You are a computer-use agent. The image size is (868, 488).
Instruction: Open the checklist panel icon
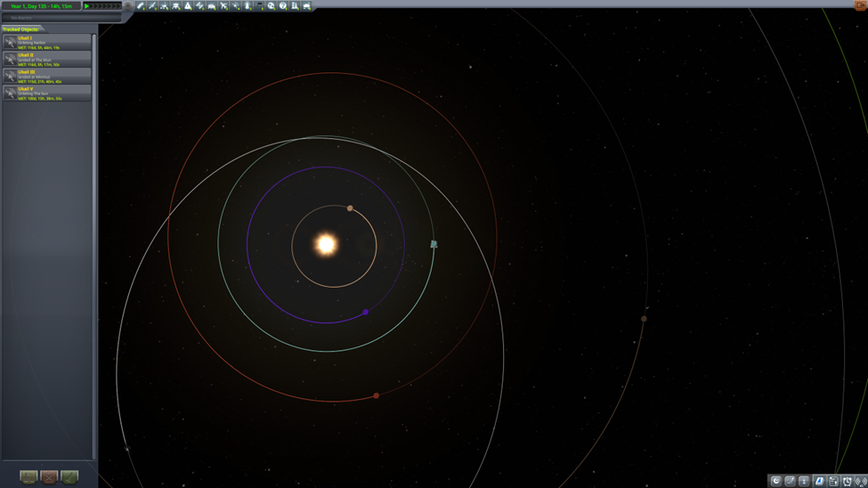click(833, 482)
